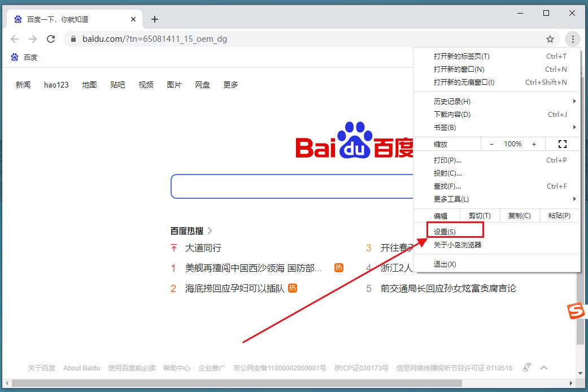Open the 网盘 link
The width and height of the screenshot is (588, 392).
[203, 85]
